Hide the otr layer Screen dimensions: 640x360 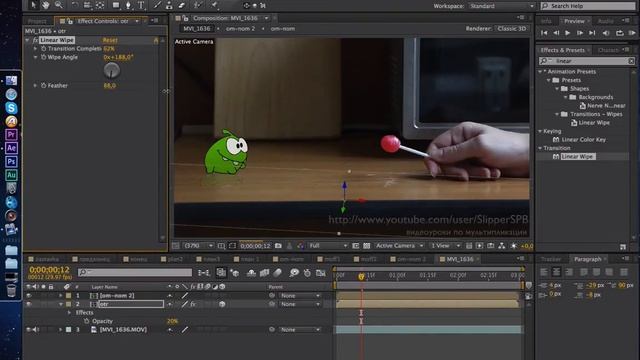(29, 304)
